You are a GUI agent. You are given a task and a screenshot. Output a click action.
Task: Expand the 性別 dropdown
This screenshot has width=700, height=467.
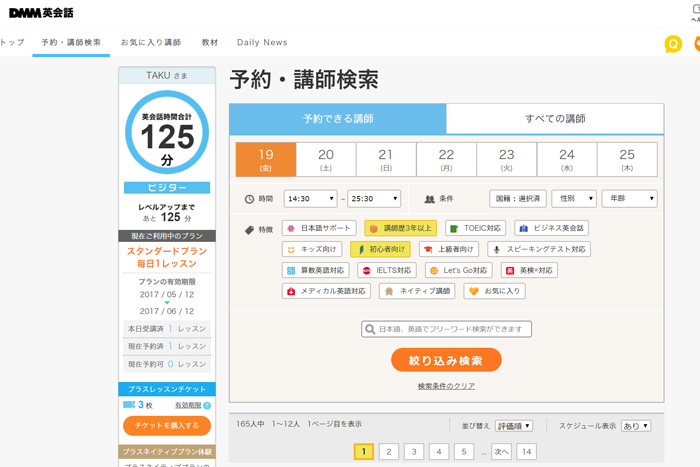click(x=573, y=199)
